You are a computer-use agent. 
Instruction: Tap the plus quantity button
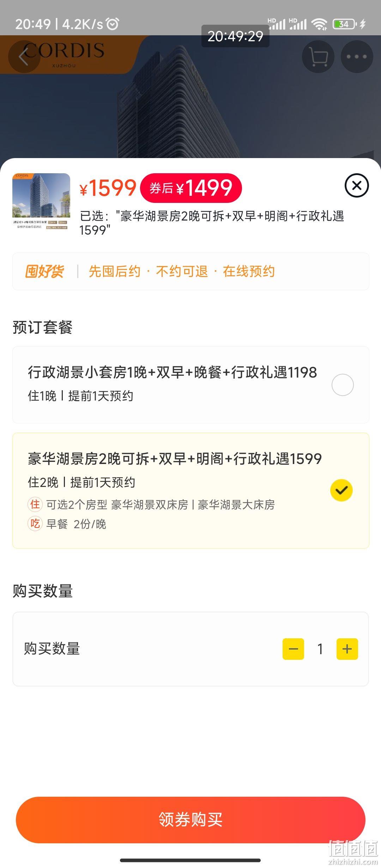347,649
